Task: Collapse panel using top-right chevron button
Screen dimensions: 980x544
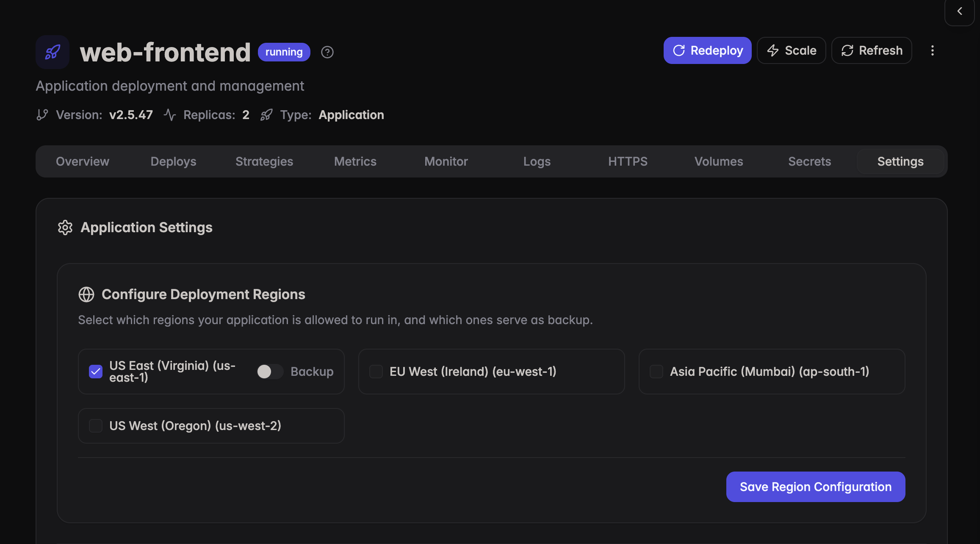Action: pos(960,11)
